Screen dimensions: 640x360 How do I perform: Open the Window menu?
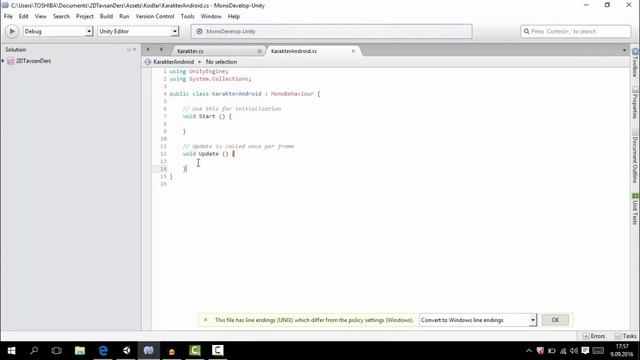pos(211,16)
